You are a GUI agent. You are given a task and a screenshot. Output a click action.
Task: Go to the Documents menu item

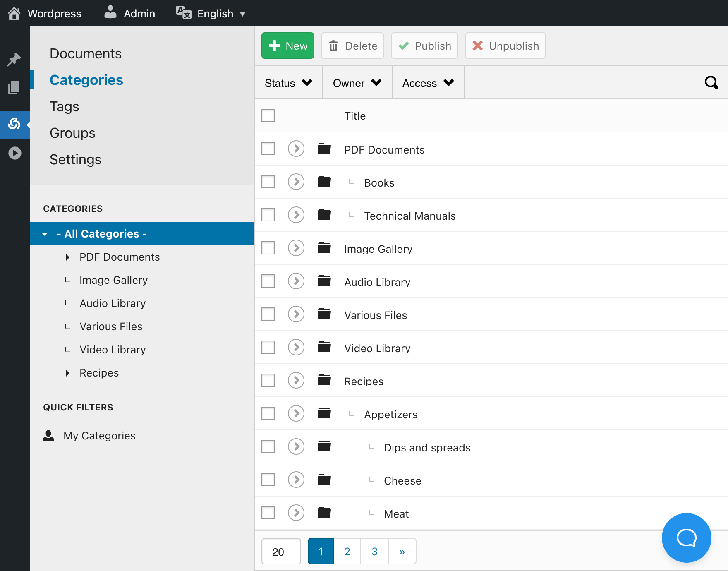coord(86,53)
